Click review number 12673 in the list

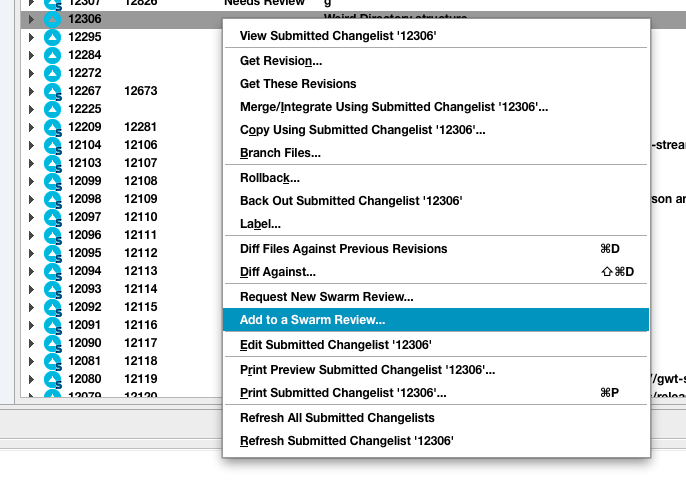click(x=140, y=91)
